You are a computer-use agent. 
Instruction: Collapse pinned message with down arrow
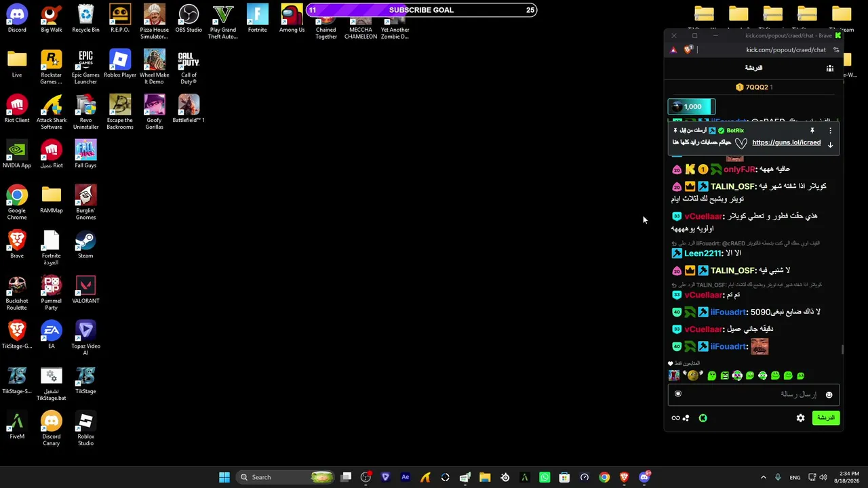(x=830, y=144)
